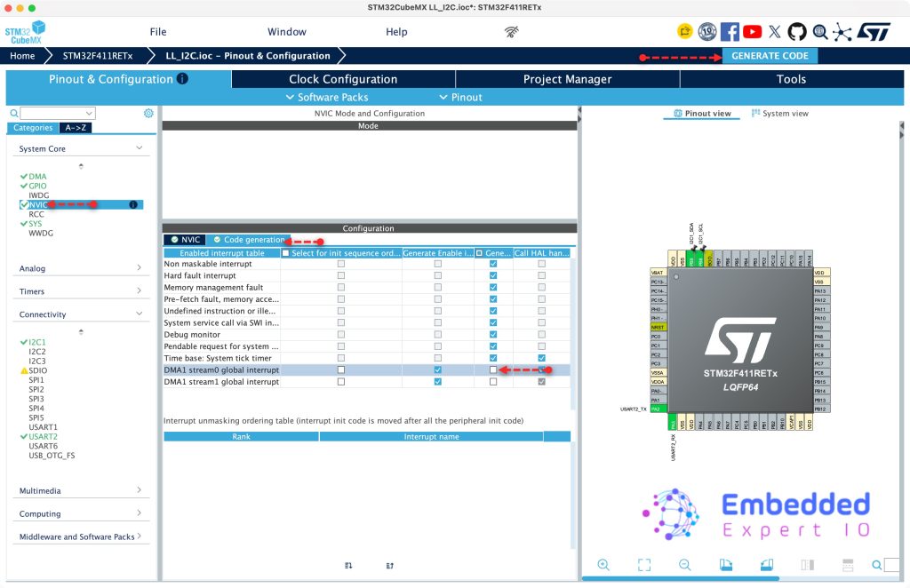Open the yellow update notification icon
The width and height of the screenshot is (910, 588).
[685, 31]
